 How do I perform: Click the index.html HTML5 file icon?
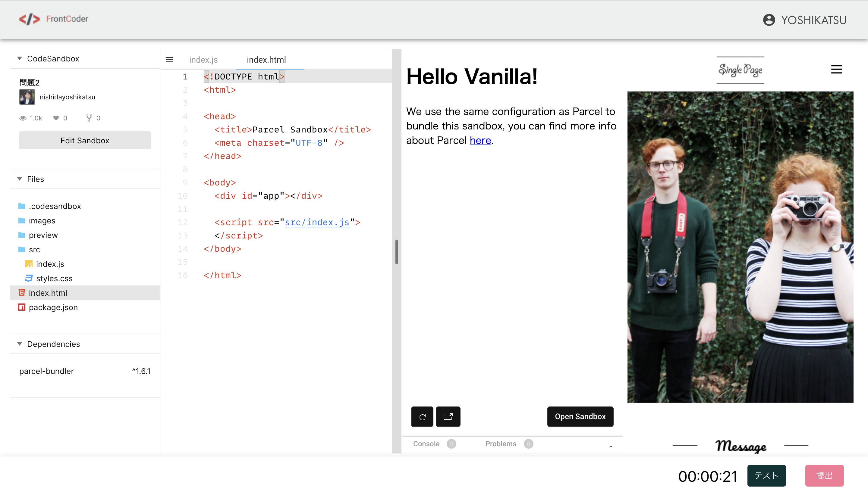click(22, 293)
